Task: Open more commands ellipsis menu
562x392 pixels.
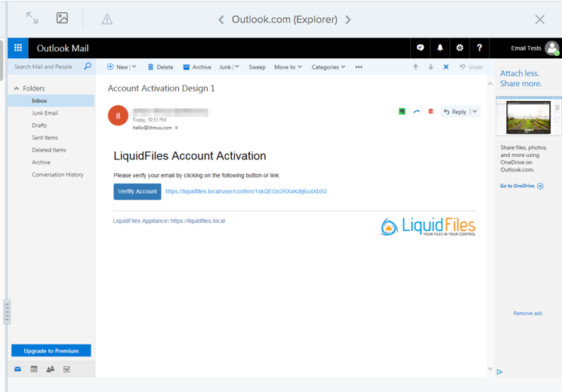Action: (x=359, y=67)
